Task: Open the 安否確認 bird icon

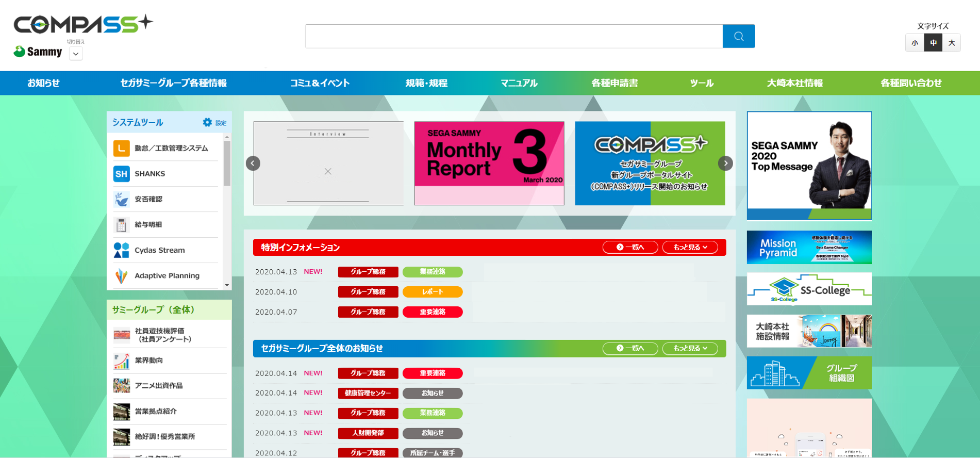Action: (121, 199)
